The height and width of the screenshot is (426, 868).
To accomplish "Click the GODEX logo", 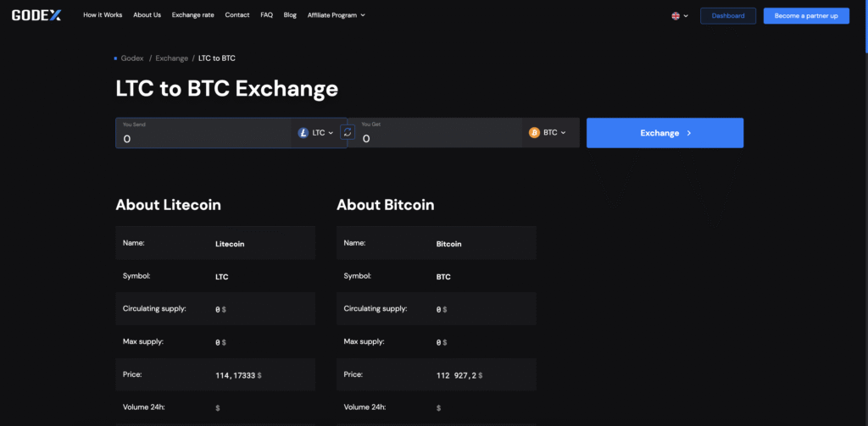I will tap(36, 15).
